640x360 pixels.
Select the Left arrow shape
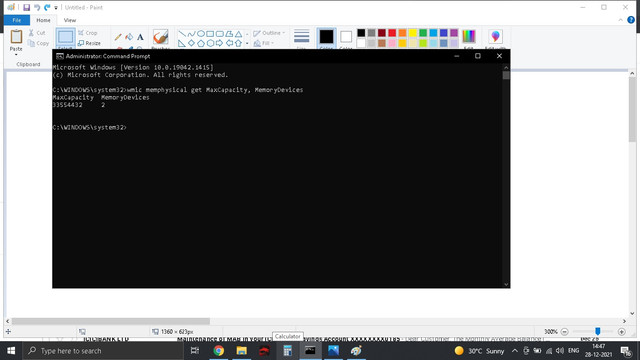[x=229, y=43]
